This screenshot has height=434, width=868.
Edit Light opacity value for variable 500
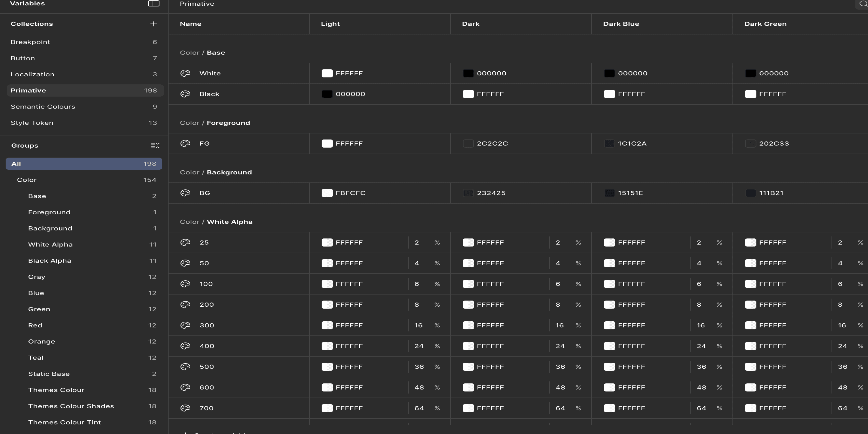coord(419,367)
